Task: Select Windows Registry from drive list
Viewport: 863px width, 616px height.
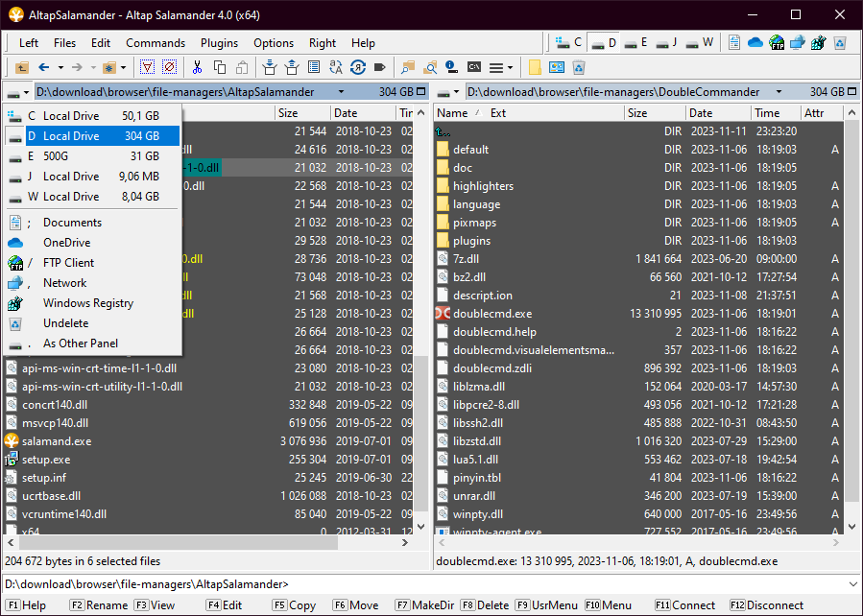Action: click(x=87, y=303)
